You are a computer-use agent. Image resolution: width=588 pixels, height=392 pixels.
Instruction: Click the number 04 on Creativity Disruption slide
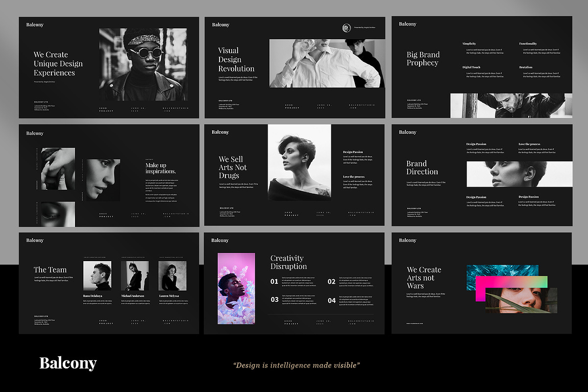point(332,300)
